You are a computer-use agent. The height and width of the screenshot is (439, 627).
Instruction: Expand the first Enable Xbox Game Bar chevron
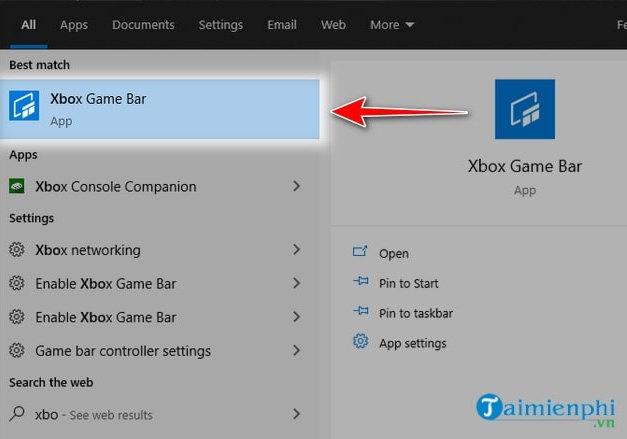[296, 283]
